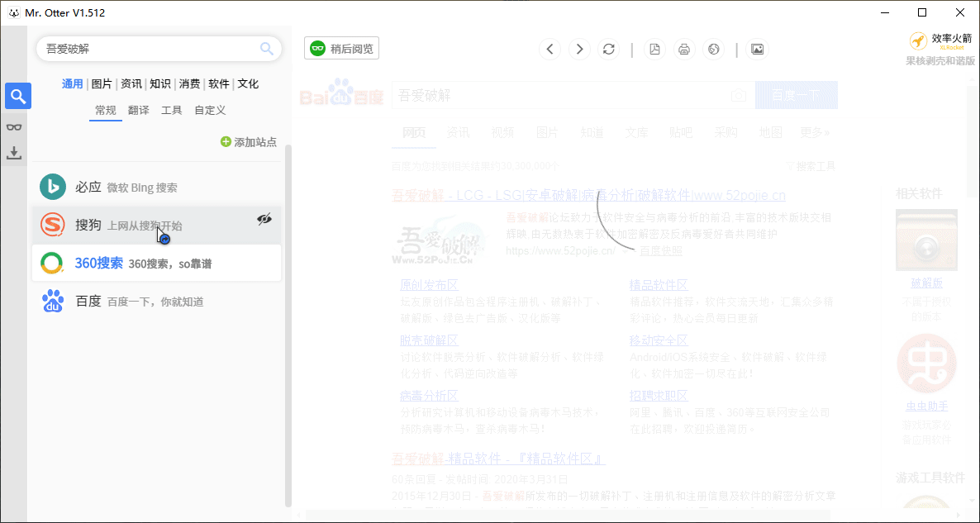Switch to the 资讯 category
Screen dimensions: 980x523
tap(131, 83)
